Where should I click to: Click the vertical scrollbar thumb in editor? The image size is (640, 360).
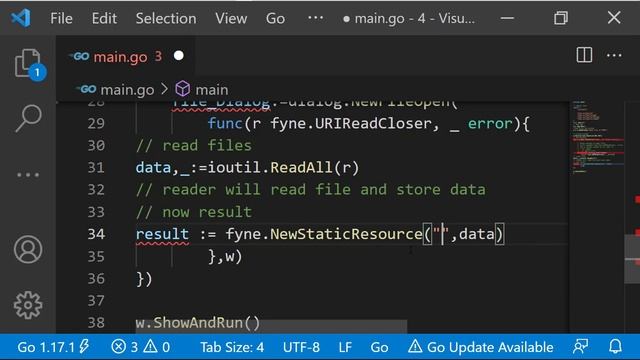point(632,259)
